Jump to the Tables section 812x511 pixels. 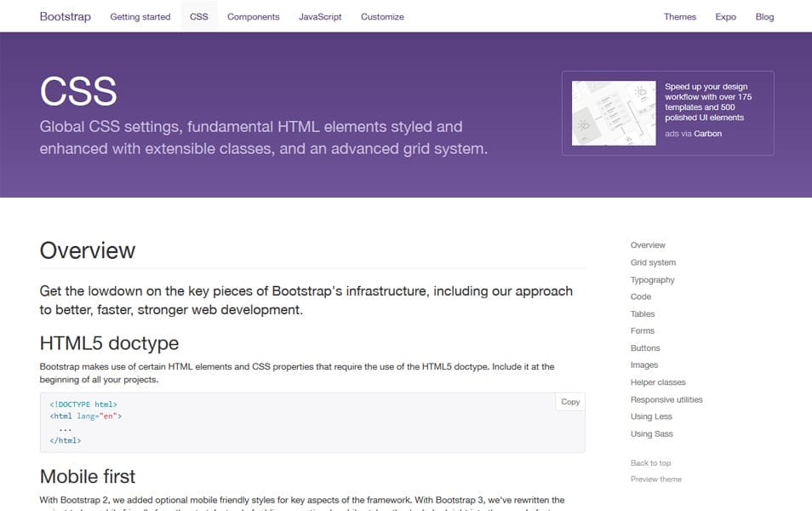tap(642, 313)
